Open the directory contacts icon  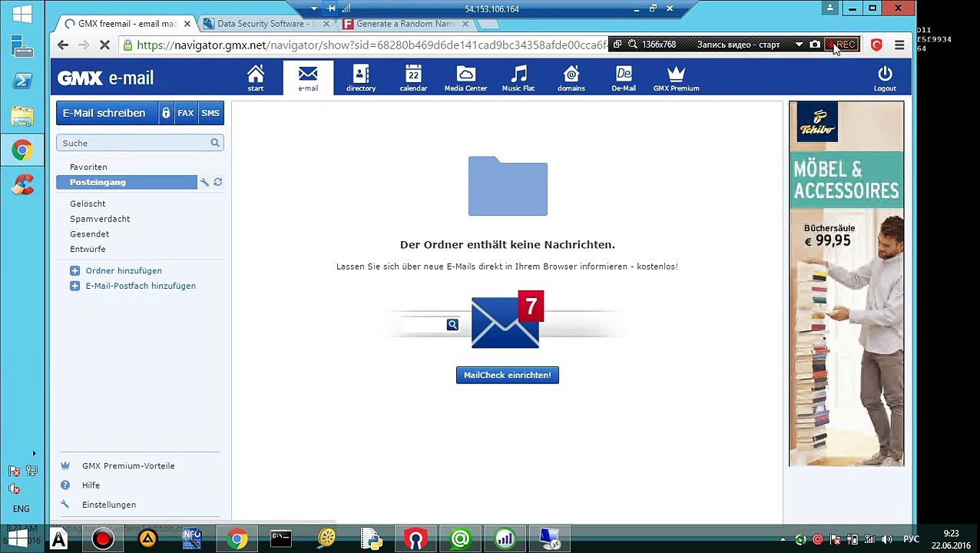[x=361, y=78]
